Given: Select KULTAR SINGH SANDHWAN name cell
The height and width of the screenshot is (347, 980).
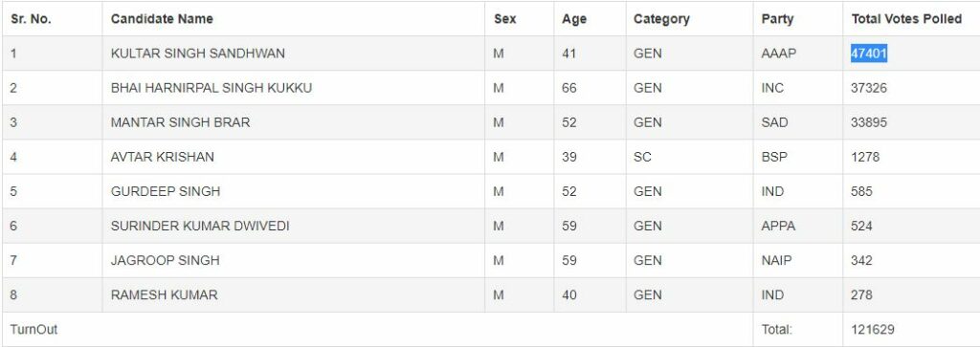Looking at the screenshot, I should tap(197, 54).
